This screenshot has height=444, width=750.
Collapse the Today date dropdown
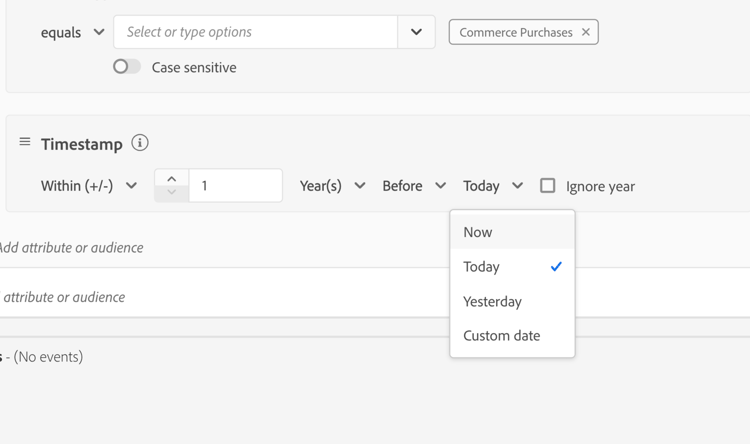[x=493, y=186]
